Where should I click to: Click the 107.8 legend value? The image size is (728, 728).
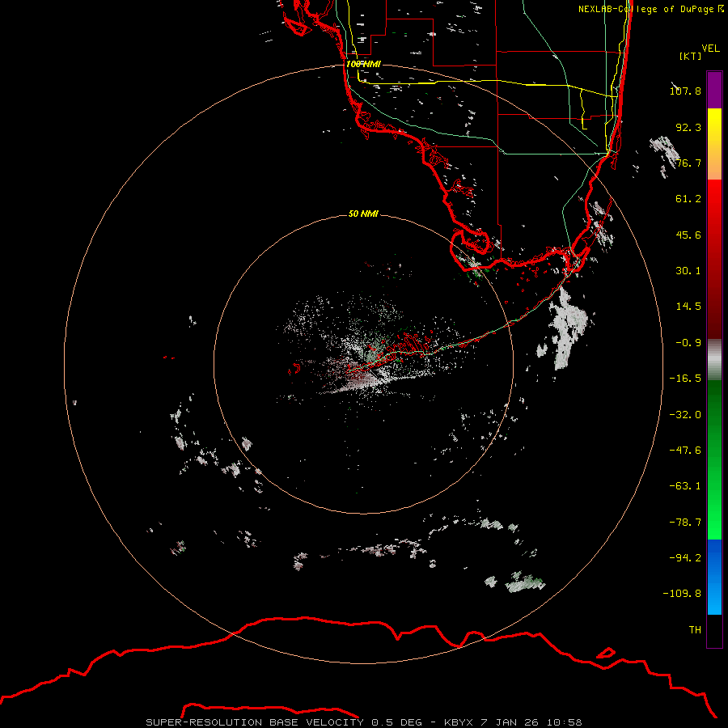[x=685, y=91]
